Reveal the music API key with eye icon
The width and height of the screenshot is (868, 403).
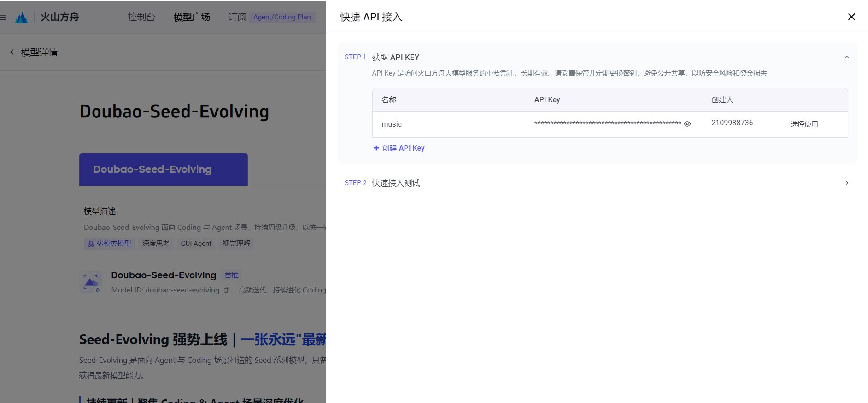687,124
